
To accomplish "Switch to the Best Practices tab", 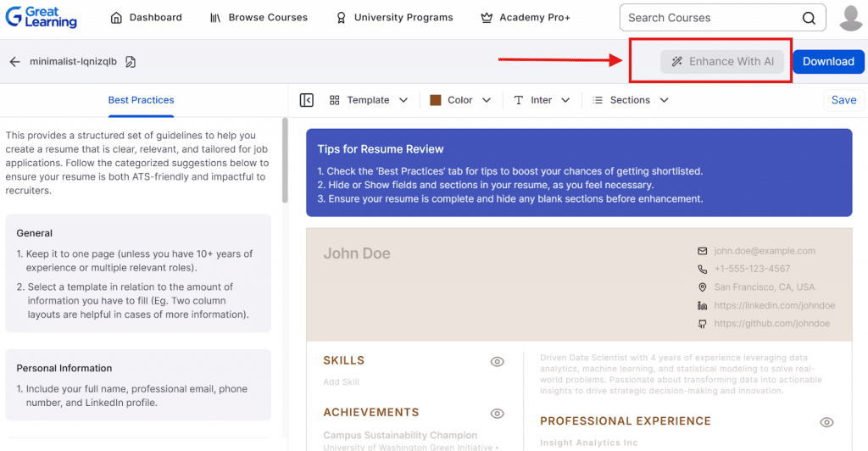I will (x=141, y=100).
